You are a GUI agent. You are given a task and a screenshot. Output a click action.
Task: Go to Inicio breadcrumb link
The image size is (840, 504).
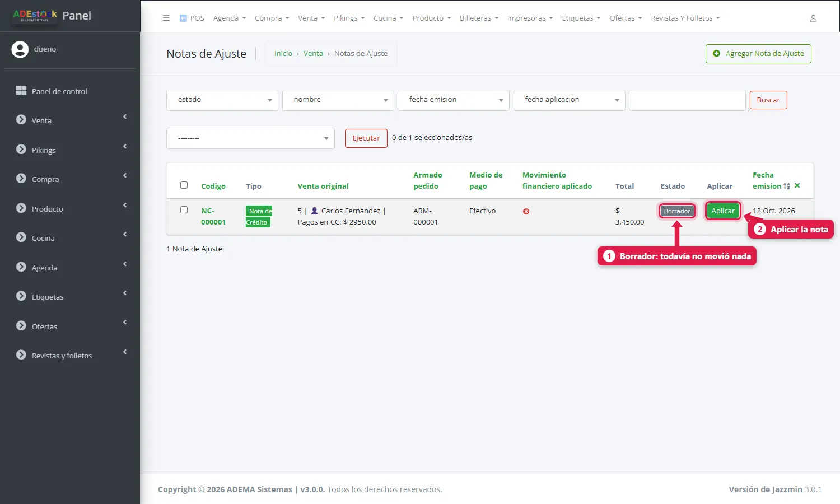click(283, 54)
